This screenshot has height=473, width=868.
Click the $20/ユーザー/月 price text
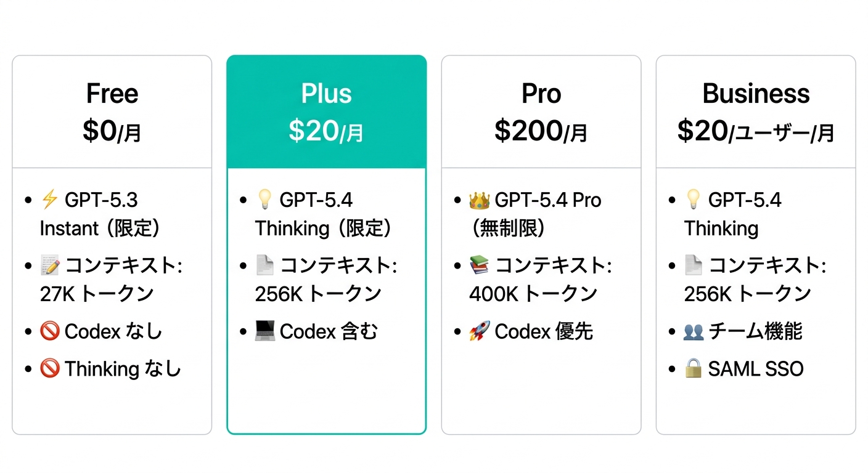coord(756,131)
